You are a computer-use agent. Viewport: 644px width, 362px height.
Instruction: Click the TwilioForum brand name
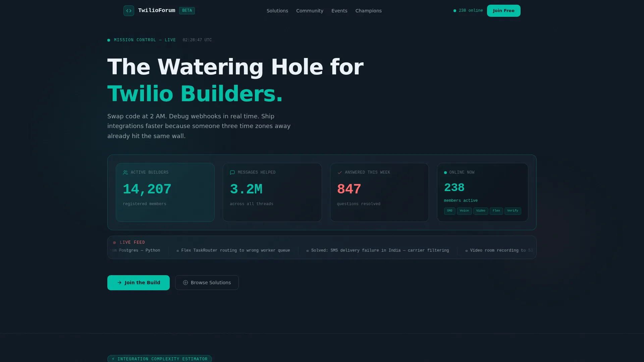coord(157,10)
